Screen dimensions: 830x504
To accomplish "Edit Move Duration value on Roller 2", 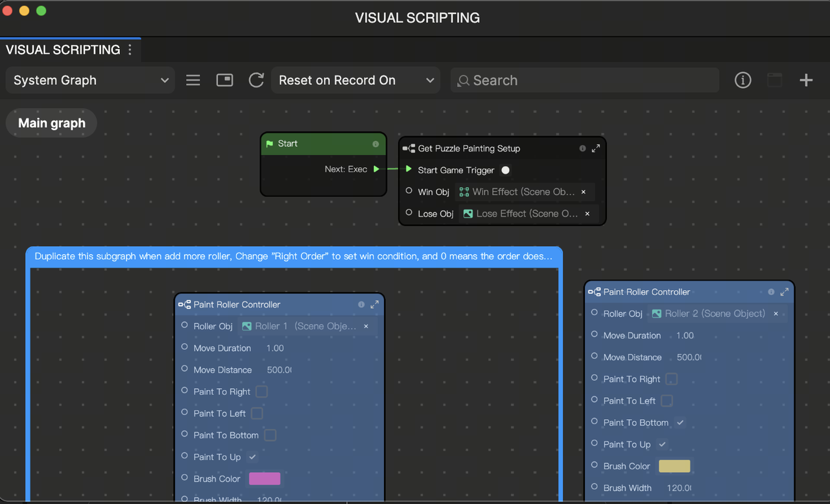I will click(685, 336).
